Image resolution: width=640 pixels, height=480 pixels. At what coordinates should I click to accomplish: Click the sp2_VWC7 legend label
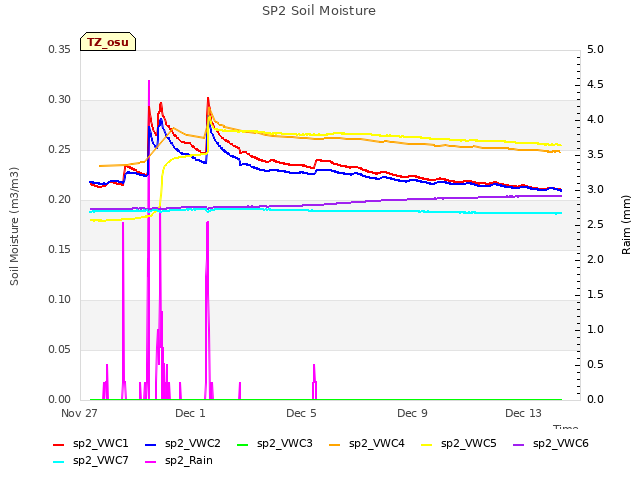click(x=100, y=460)
